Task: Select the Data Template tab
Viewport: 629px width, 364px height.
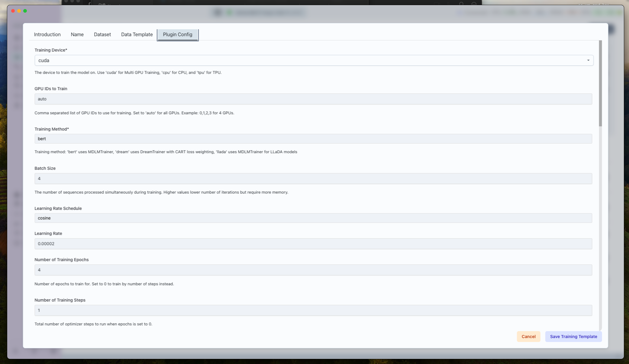Action: [x=137, y=34]
